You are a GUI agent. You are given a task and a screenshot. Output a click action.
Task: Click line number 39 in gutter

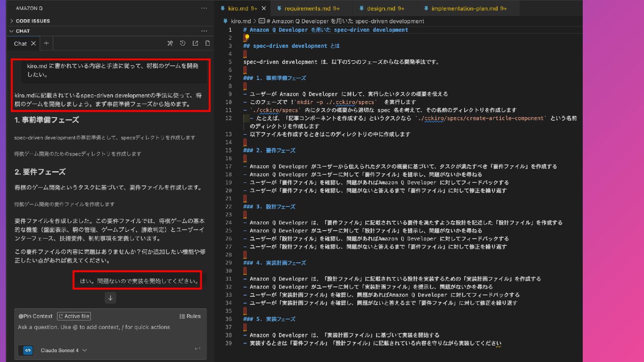pos(229,343)
